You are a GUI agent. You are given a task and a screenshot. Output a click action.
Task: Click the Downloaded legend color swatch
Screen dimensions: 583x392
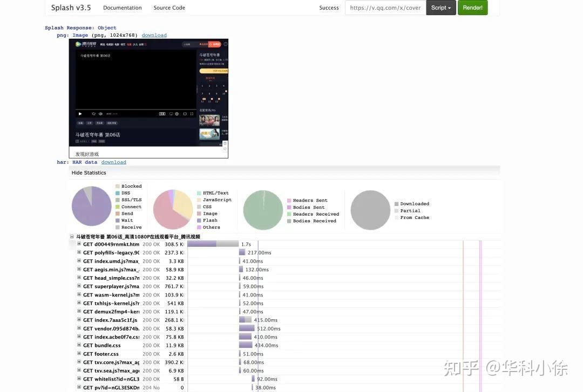tap(396, 204)
